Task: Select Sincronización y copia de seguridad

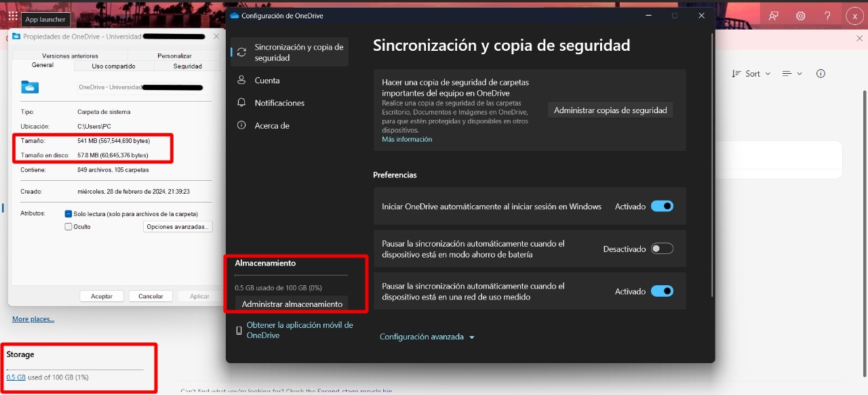Action: (290, 52)
